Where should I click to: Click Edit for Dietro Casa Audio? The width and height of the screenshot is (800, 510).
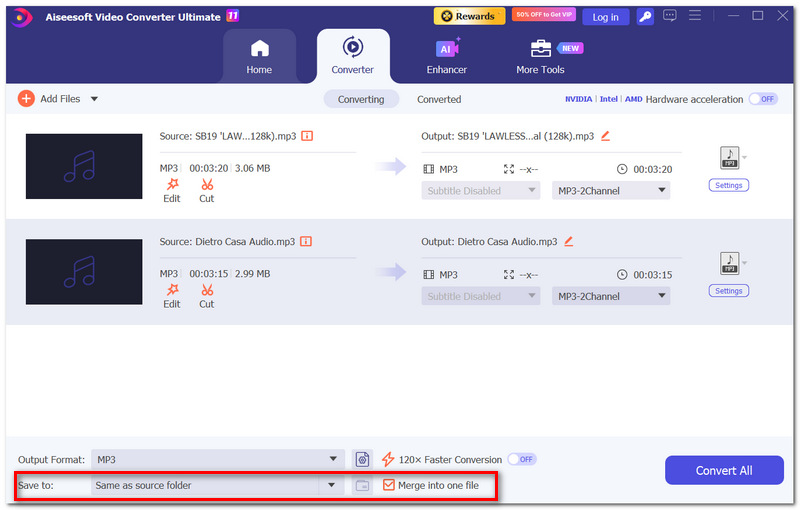172,296
